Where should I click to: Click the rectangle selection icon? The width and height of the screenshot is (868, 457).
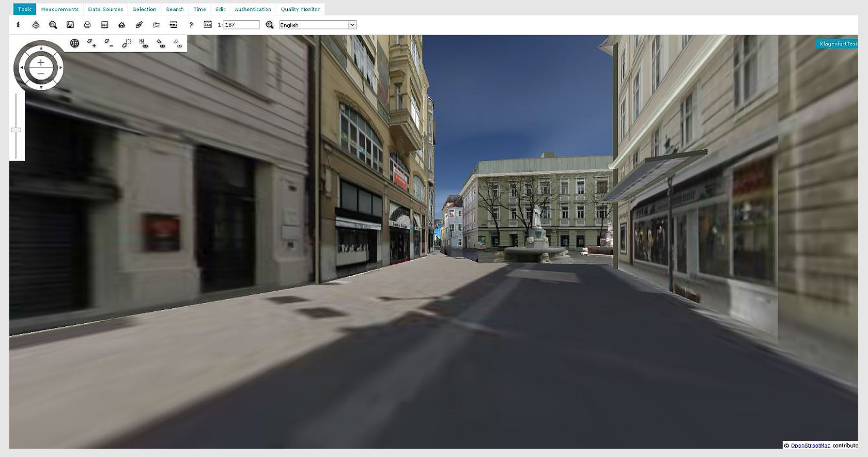click(x=126, y=43)
